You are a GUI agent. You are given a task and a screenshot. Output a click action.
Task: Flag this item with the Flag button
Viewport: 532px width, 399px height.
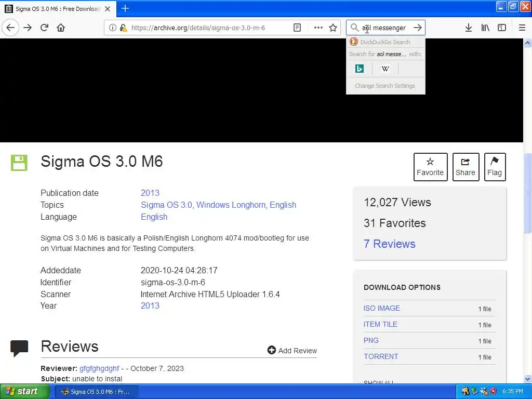495,167
